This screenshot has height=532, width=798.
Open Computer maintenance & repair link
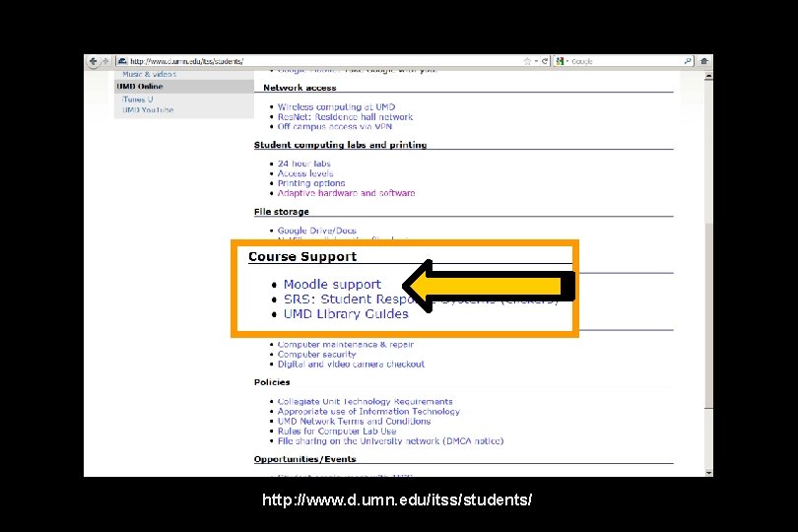click(346, 345)
